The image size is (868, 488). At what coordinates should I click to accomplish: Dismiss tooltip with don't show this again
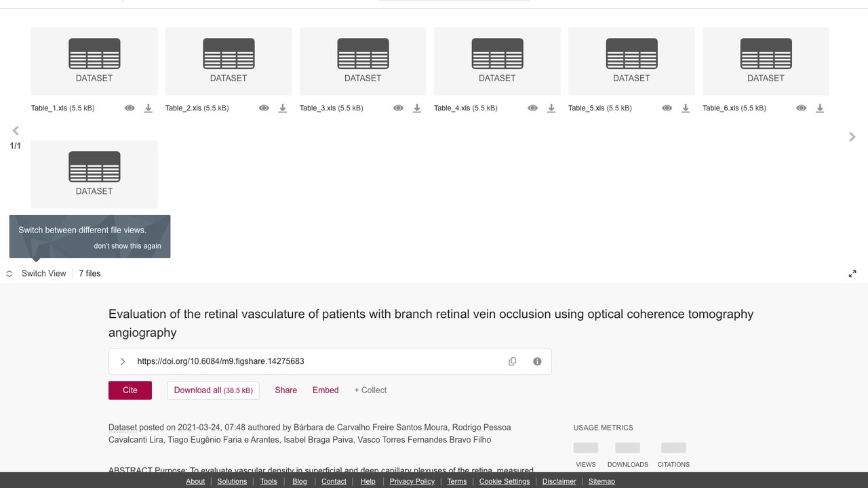coord(127,246)
